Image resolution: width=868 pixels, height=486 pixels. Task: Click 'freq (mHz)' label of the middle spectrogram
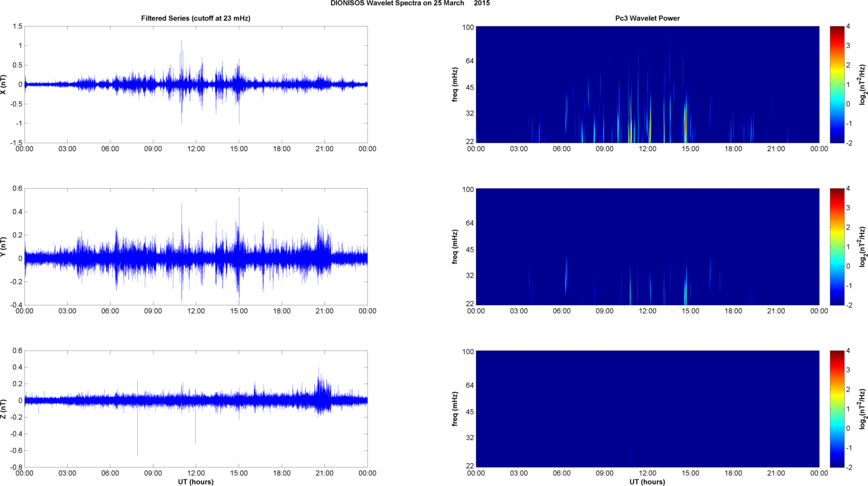(455, 246)
